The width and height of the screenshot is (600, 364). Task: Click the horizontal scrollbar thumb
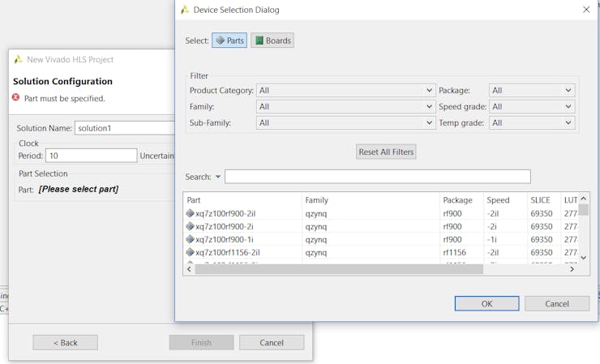pyautogui.click(x=339, y=269)
